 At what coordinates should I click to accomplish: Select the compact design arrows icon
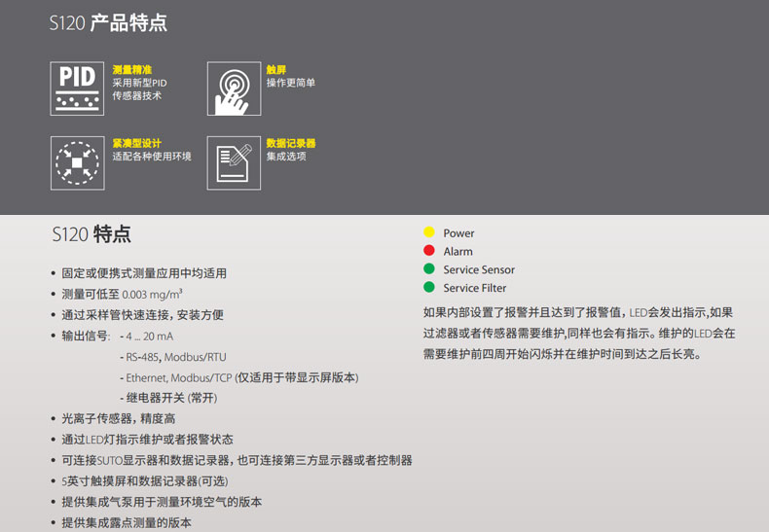78,162
